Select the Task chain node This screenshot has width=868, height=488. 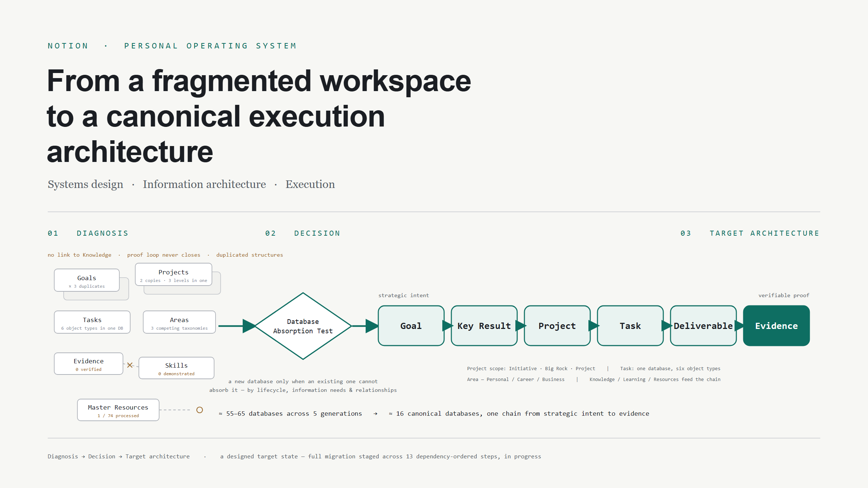pyautogui.click(x=630, y=326)
